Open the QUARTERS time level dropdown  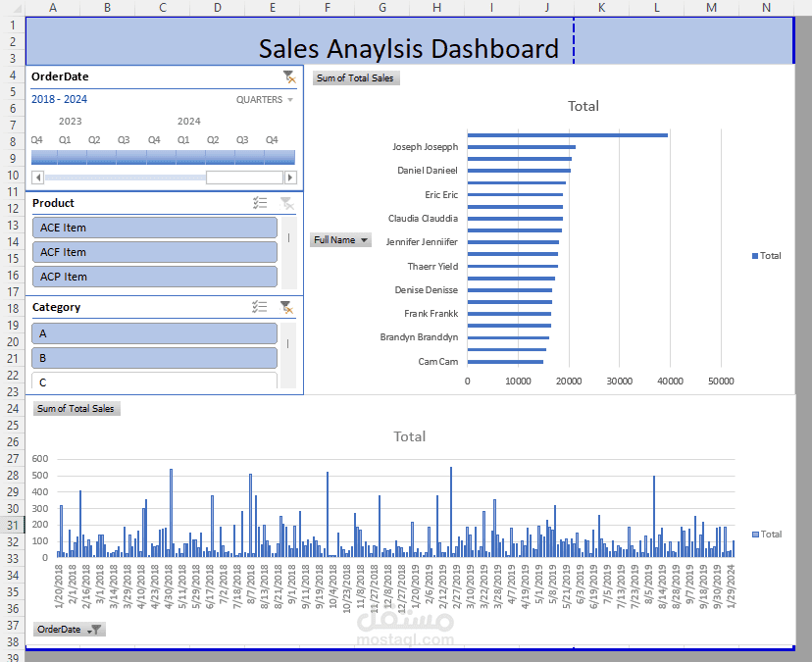tap(265, 99)
